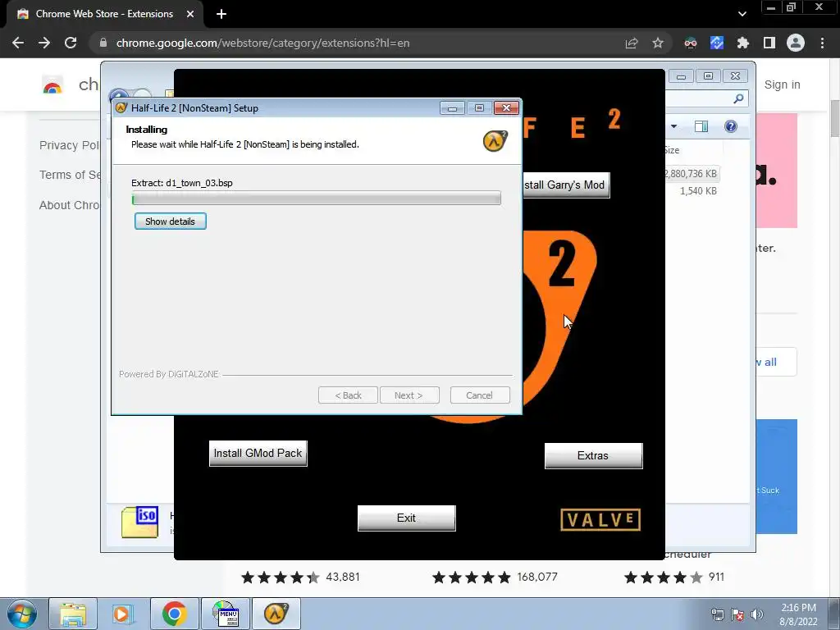Image resolution: width=840 pixels, height=630 pixels.
Task: Bookmark this page with the star icon
Action: (x=658, y=43)
